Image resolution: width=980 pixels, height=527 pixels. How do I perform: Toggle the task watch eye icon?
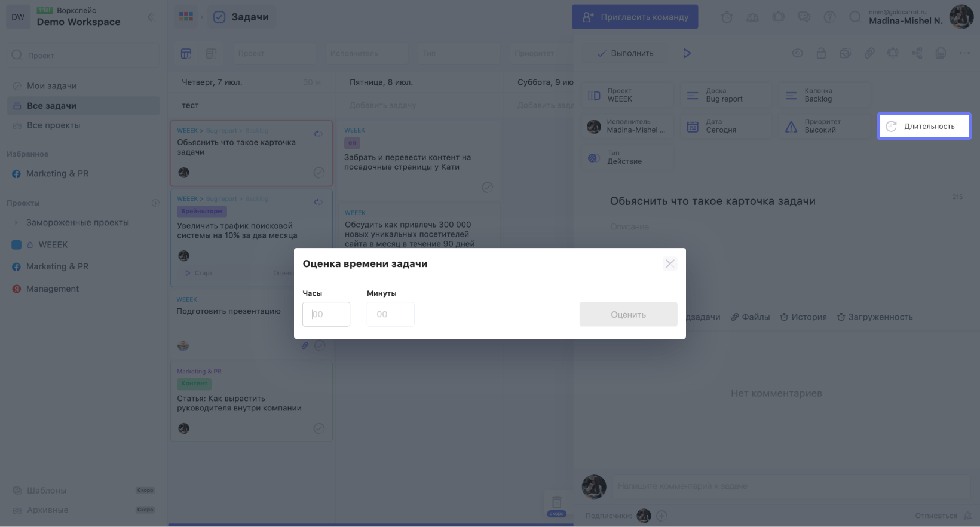797,53
